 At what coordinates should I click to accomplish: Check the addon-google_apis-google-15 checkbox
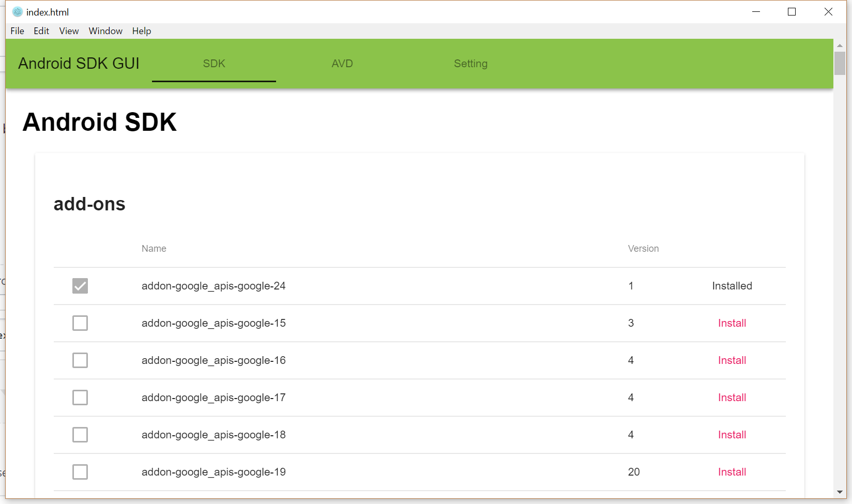tap(80, 323)
